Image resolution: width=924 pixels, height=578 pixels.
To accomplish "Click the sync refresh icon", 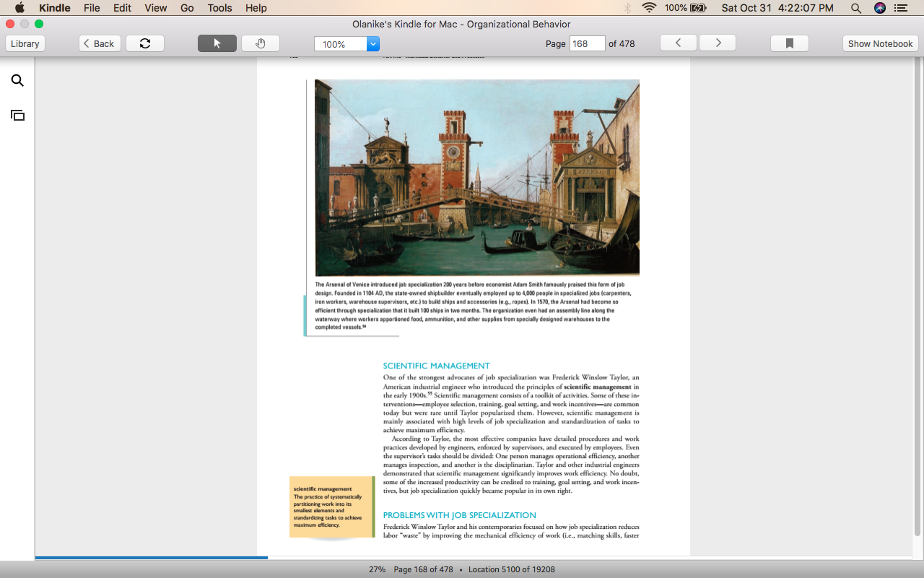I will coord(145,43).
